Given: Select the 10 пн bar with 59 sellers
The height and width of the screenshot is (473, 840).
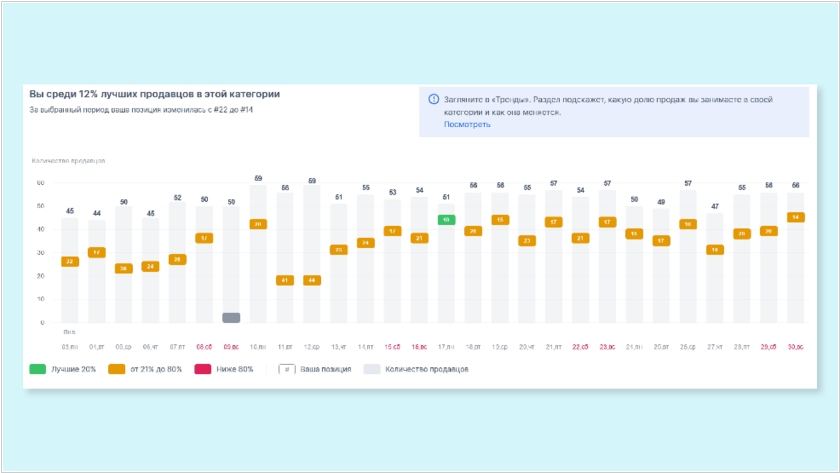Looking at the screenshot, I should pos(258,254).
